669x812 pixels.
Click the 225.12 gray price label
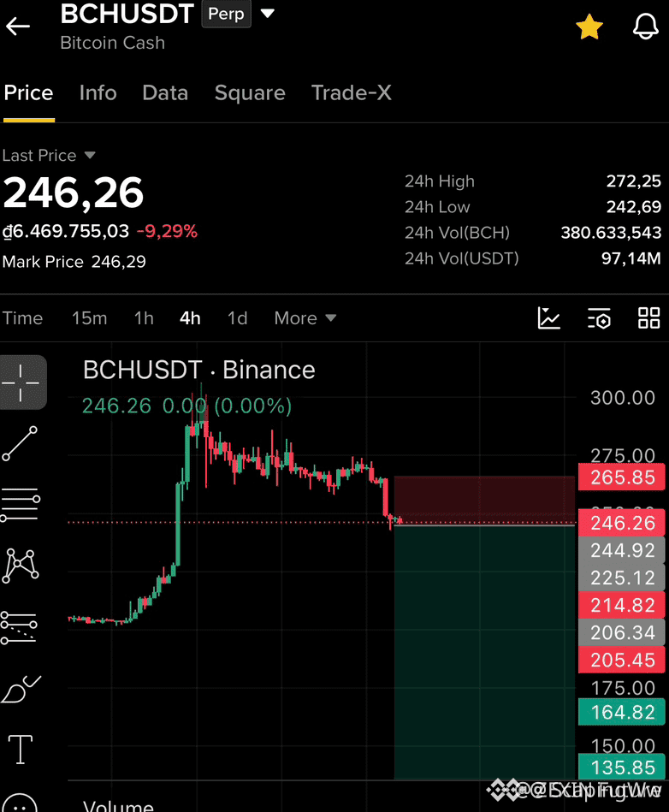coord(622,578)
